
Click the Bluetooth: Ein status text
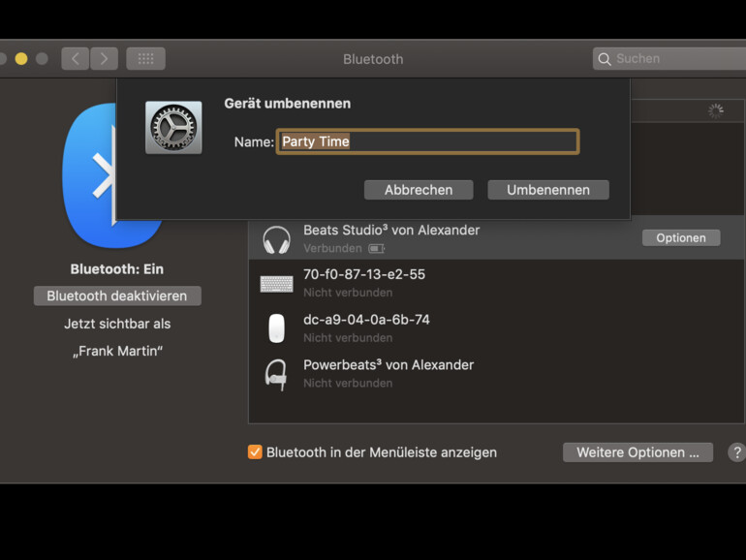click(x=117, y=268)
